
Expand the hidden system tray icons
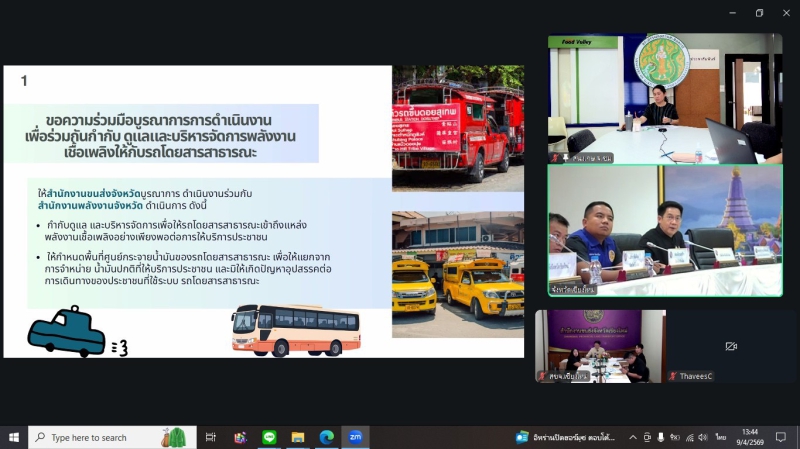click(632, 437)
